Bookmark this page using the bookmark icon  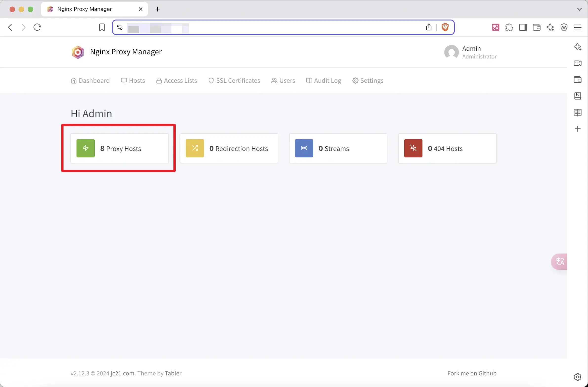(102, 27)
